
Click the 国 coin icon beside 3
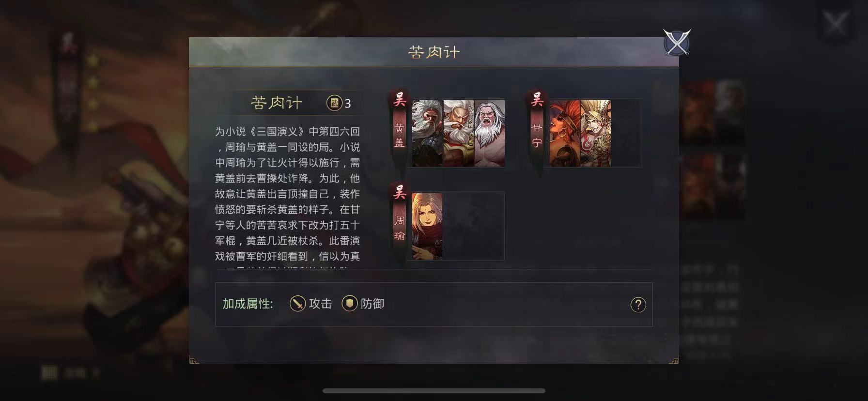click(334, 103)
